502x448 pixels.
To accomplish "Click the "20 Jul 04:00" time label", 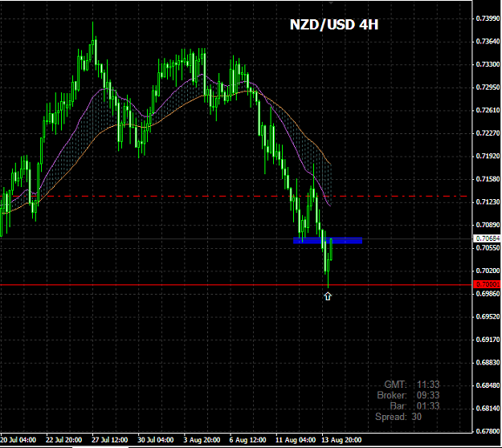I will tap(18, 440).
